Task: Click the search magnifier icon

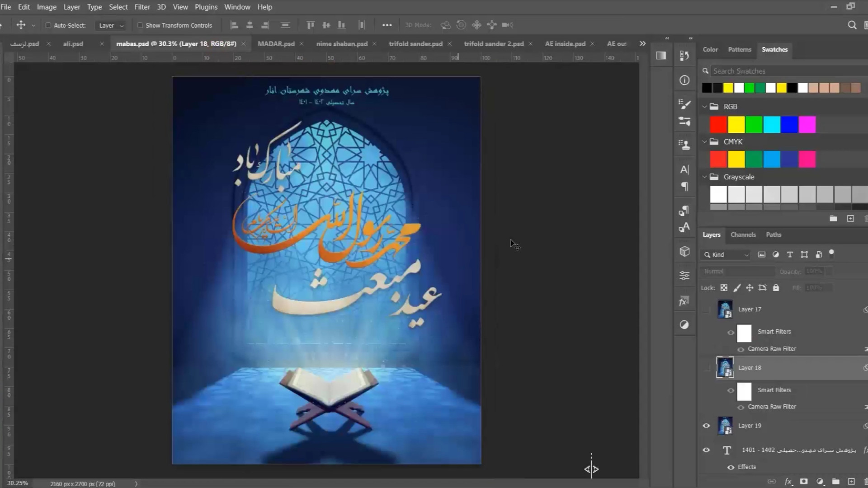Action: [x=852, y=25]
